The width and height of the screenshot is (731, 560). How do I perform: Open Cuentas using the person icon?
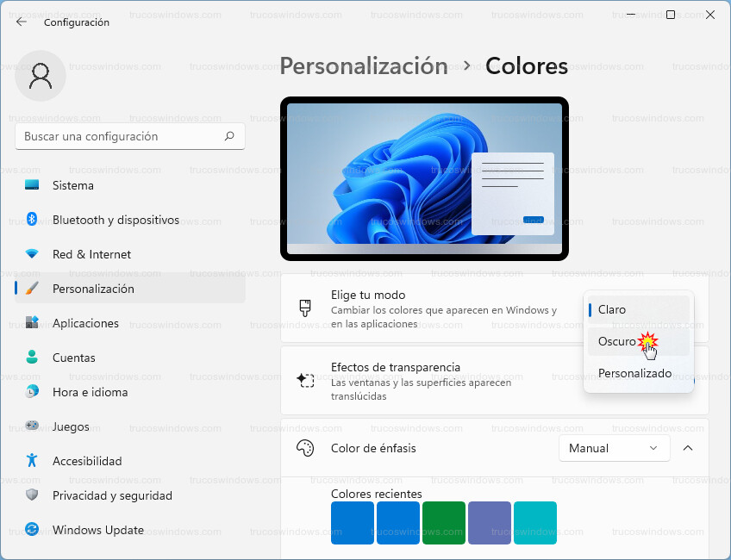click(32, 358)
